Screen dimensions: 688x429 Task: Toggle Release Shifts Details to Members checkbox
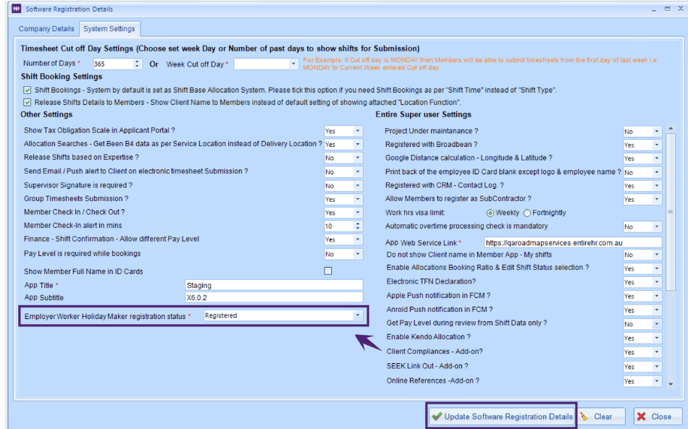(27, 102)
